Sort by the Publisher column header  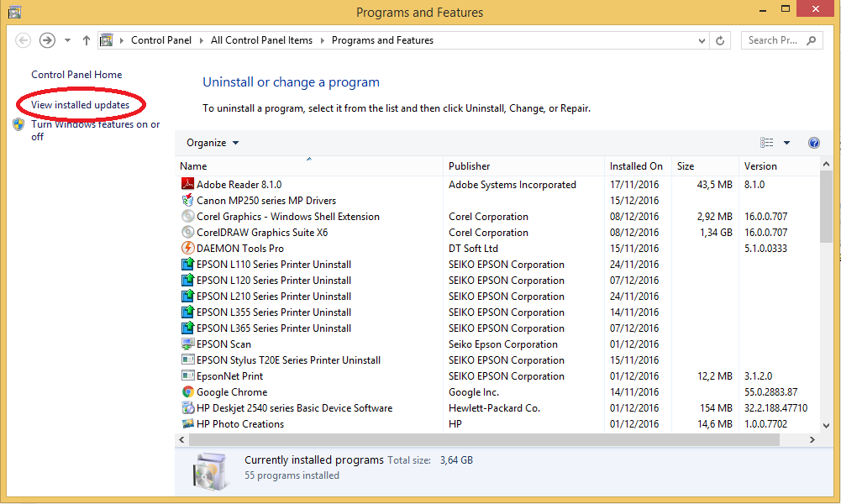(x=523, y=166)
